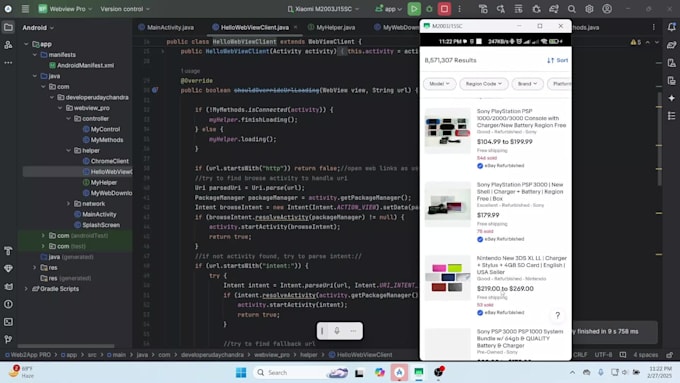The width and height of the screenshot is (680, 383).
Task: Open MyMethods class in tree
Action: point(107,140)
